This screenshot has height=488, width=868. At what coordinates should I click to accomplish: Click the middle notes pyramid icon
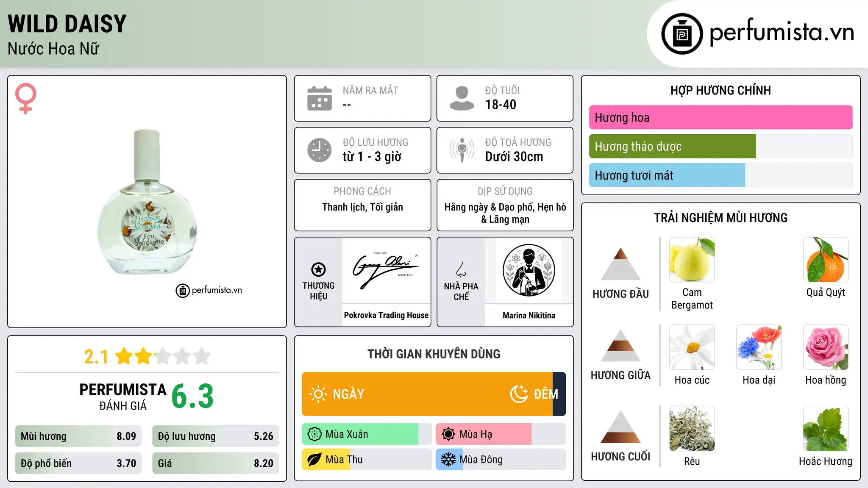(x=620, y=345)
